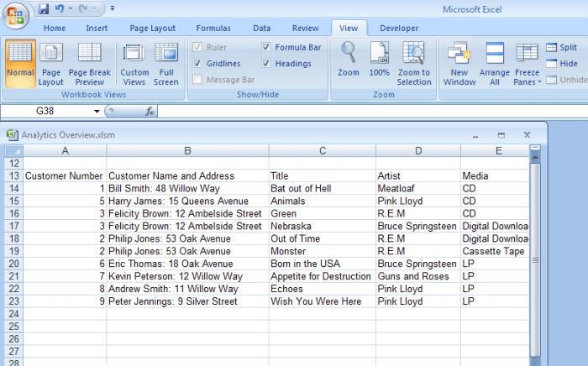Select column A header

coord(65,151)
